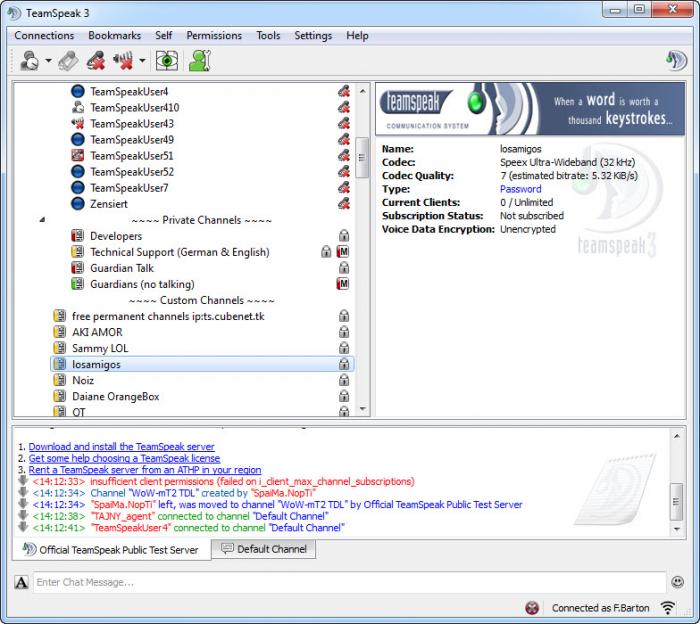Image resolution: width=700 pixels, height=624 pixels.
Task: Click the padlock icon on losamigos row
Action: click(344, 364)
